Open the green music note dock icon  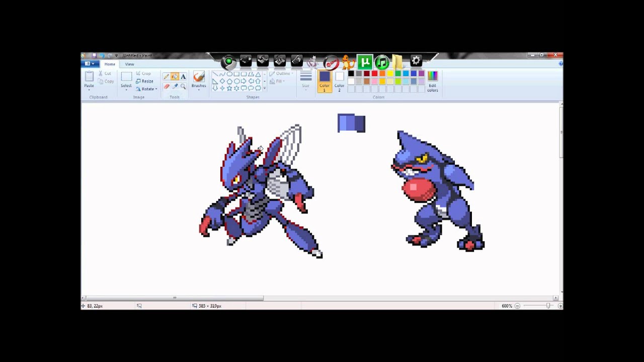pyautogui.click(x=382, y=62)
